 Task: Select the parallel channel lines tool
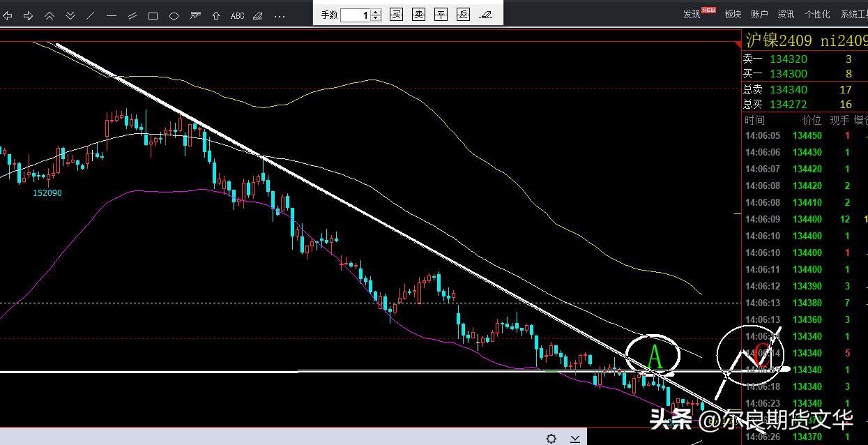[132, 15]
